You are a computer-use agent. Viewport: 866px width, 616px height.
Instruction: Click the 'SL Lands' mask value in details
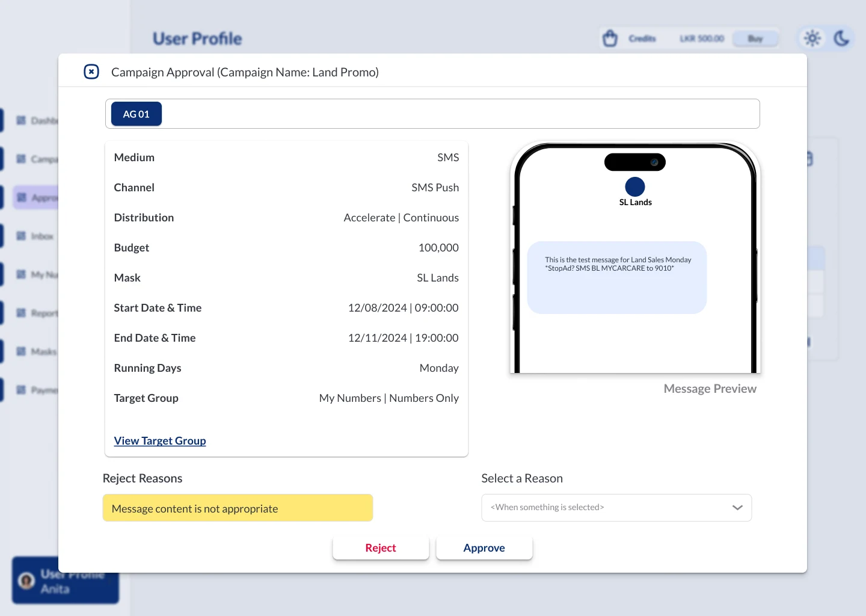click(x=438, y=278)
